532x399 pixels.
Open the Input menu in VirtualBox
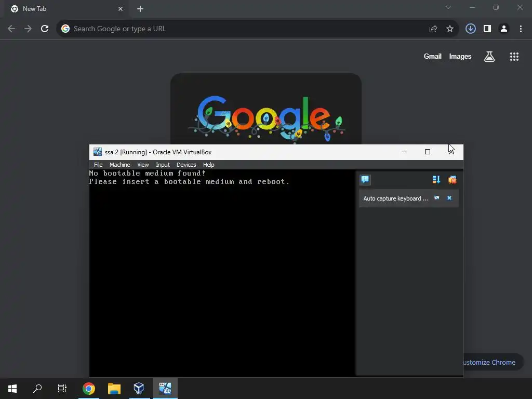click(163, 165)
